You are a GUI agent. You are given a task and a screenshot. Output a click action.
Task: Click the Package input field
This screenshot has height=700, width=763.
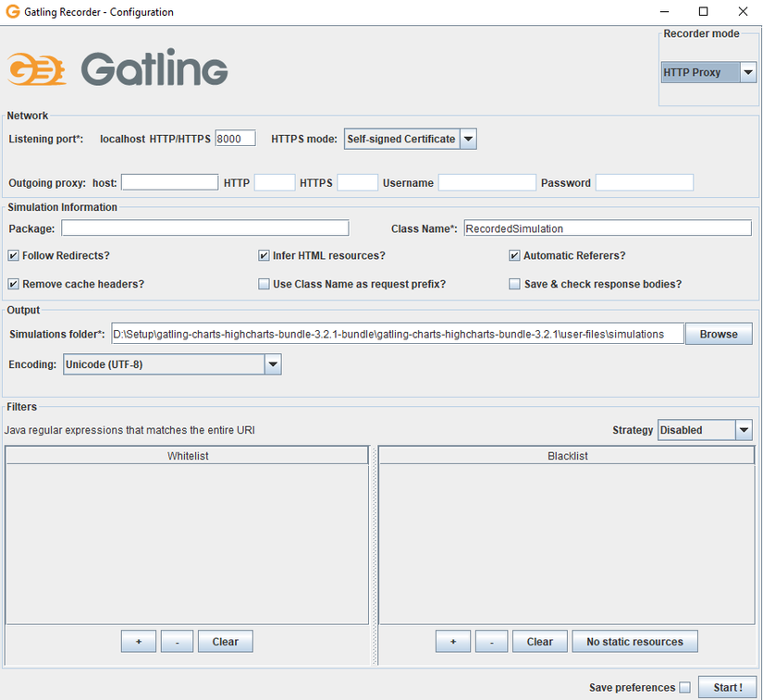click(205, 228)
